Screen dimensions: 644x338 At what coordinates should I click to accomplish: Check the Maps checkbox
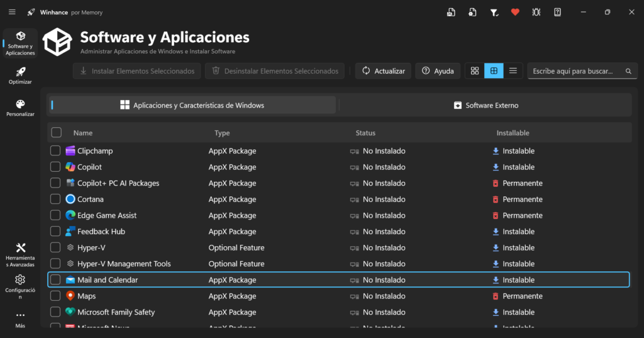[x=55, y=296]
